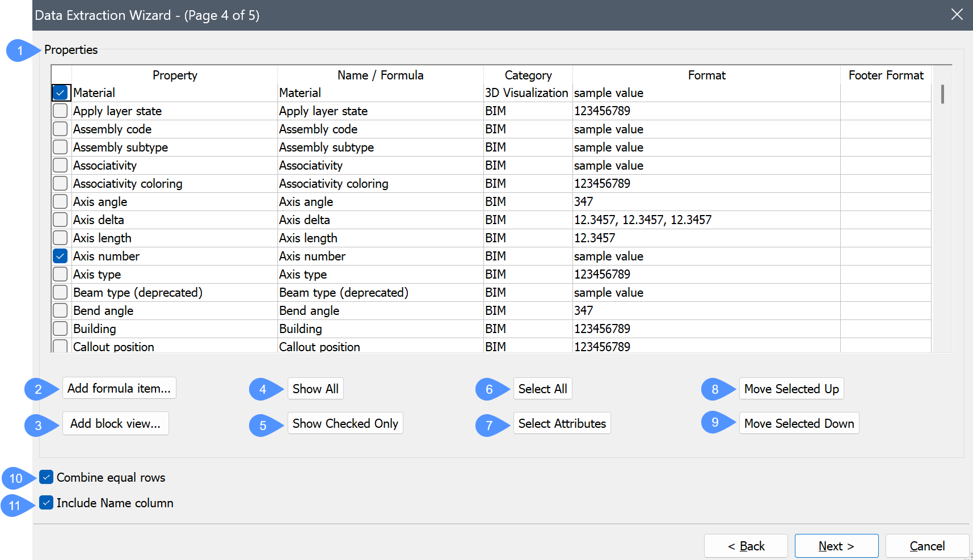Open the Add block view... dialog
This screenshot has height=560, width=973.
[x=115, y=424]
